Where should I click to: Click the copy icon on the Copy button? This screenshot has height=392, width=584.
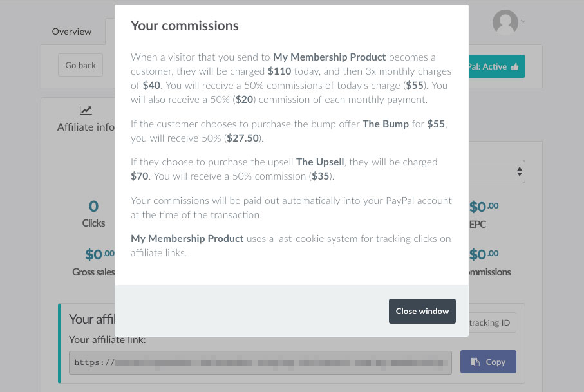point(475,362)
